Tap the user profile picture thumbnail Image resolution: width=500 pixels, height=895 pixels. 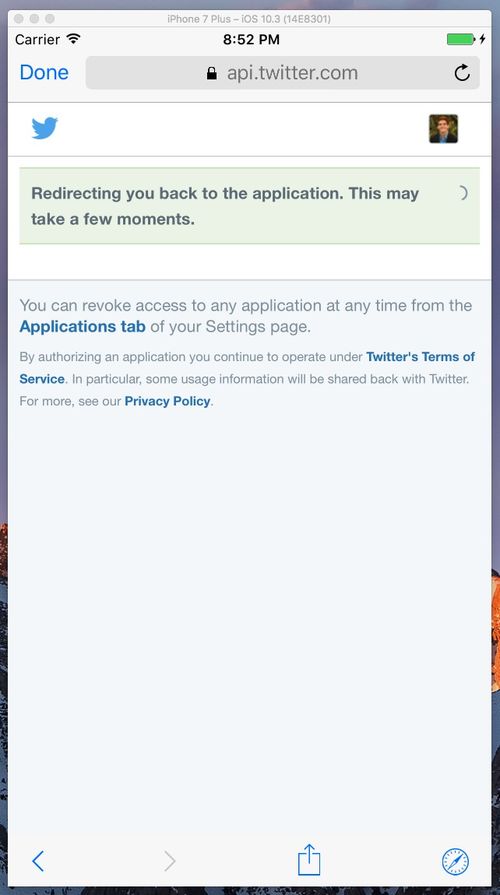443,128
